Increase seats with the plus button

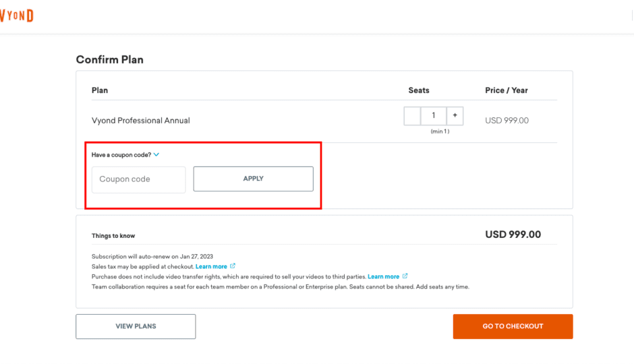455,115
